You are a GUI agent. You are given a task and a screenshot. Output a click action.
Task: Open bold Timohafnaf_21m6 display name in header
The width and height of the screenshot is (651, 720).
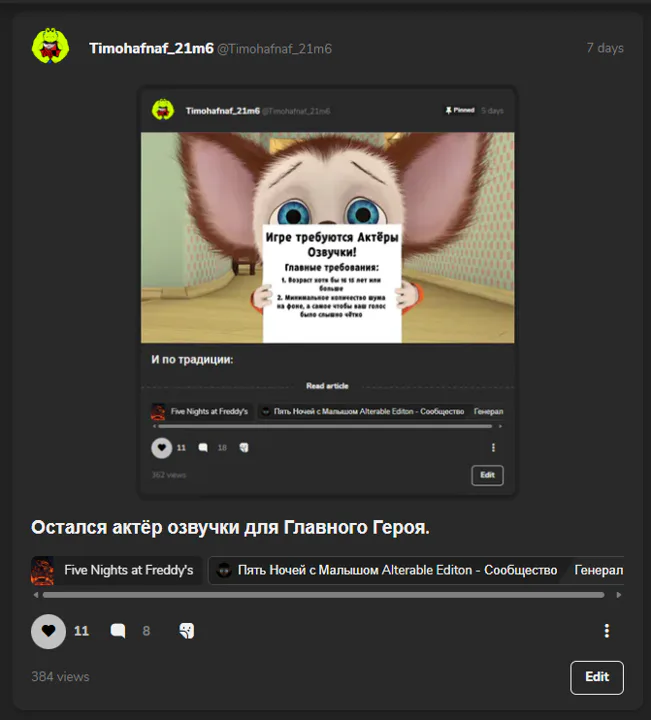pos(152,48)
